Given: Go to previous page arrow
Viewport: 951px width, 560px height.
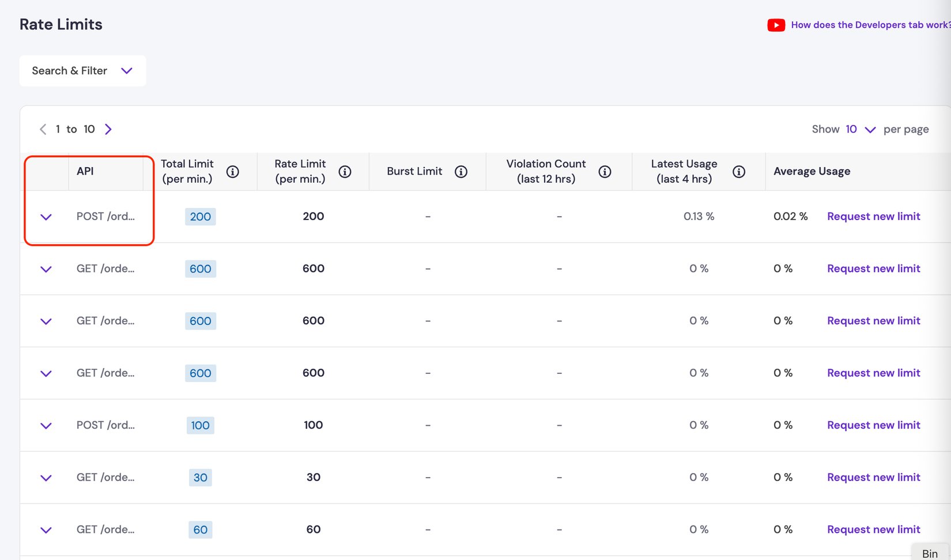Looking at the screenshot, I should click(x=43, y=129).
